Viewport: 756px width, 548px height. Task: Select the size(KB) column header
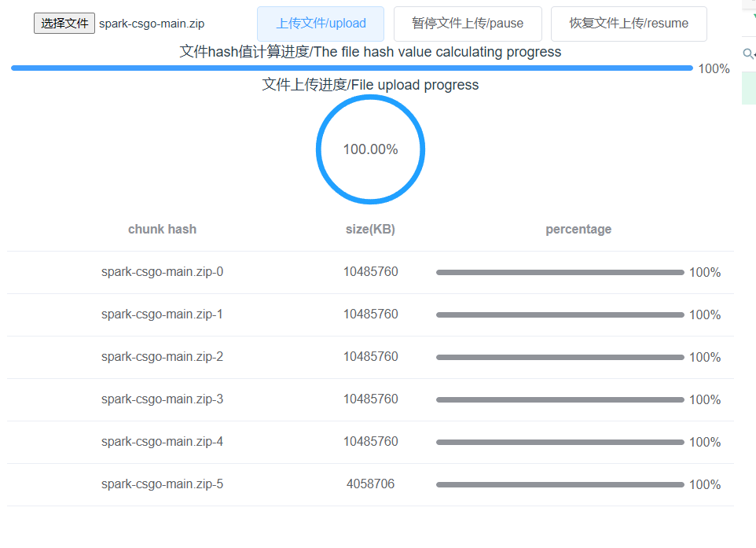pyautogui.click(x=370, y=229)
